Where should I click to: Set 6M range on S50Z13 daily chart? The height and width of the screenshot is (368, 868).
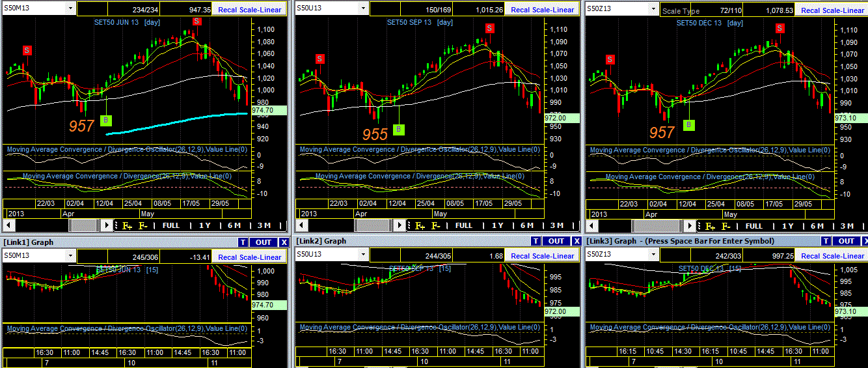click(x=817, y=226)
